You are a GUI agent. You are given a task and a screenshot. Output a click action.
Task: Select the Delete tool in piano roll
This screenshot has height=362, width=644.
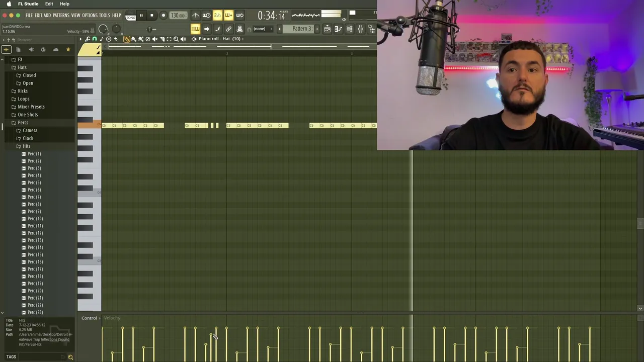click(x=148, y=39)
